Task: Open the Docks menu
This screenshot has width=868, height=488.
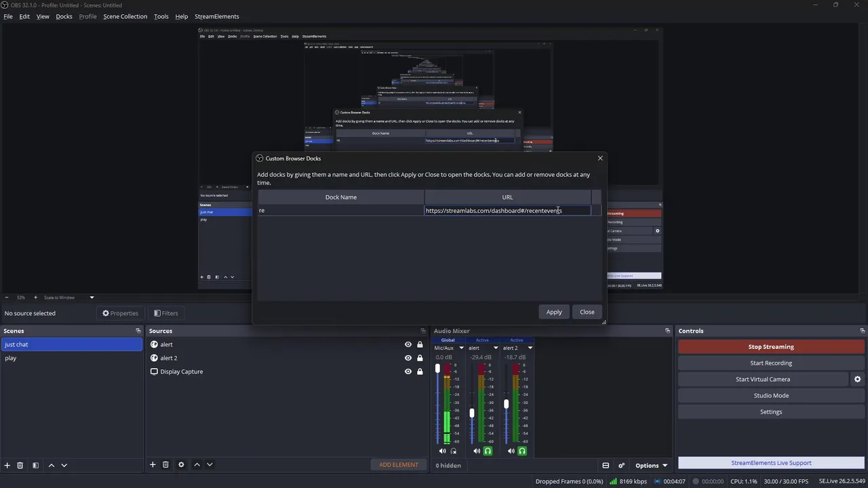Action: [x=64, y=16]
